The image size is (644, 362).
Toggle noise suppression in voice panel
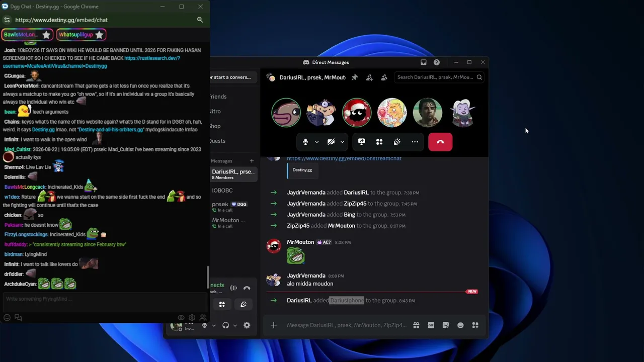pyautogui.click(x=233, y=288)
